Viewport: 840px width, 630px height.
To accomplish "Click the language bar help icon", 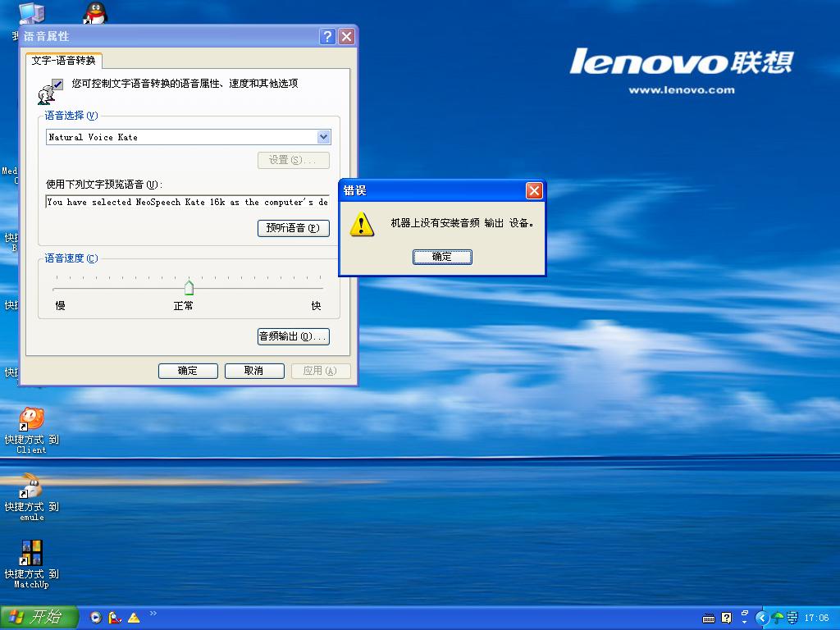I will click(x=726, y=618).
